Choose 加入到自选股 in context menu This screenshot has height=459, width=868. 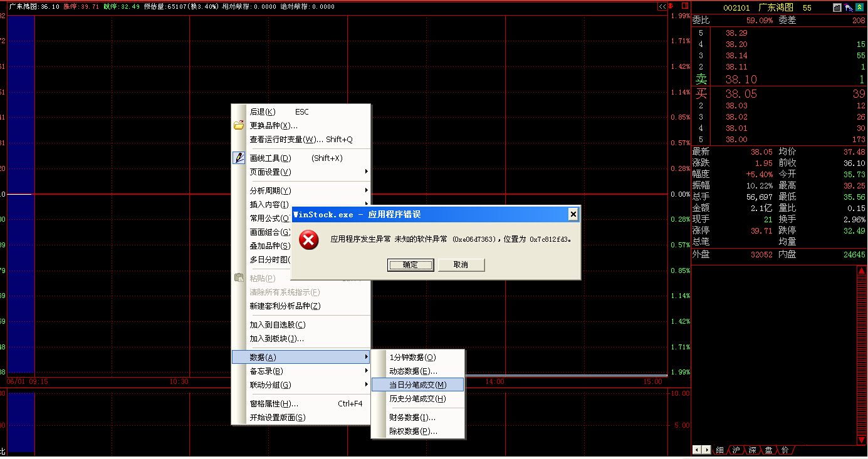[x=278, y=325]
